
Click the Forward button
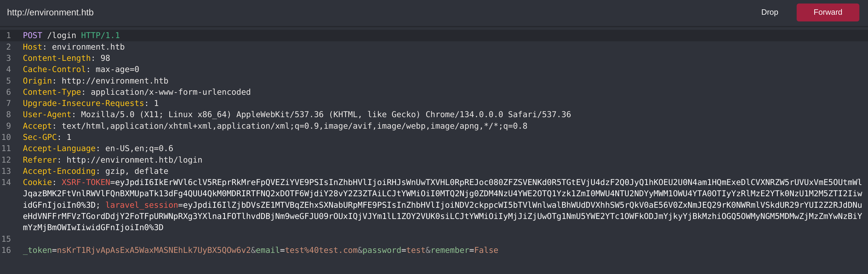[828, 12]
